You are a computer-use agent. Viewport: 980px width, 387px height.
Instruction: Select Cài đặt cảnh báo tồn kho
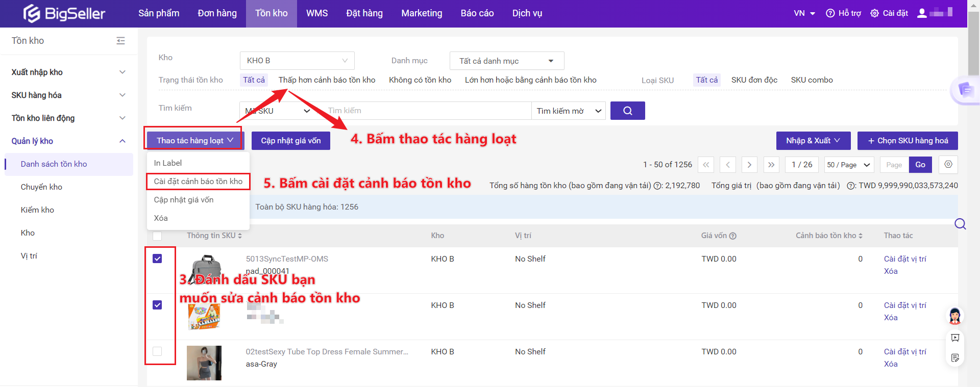[x=198, y=182]
